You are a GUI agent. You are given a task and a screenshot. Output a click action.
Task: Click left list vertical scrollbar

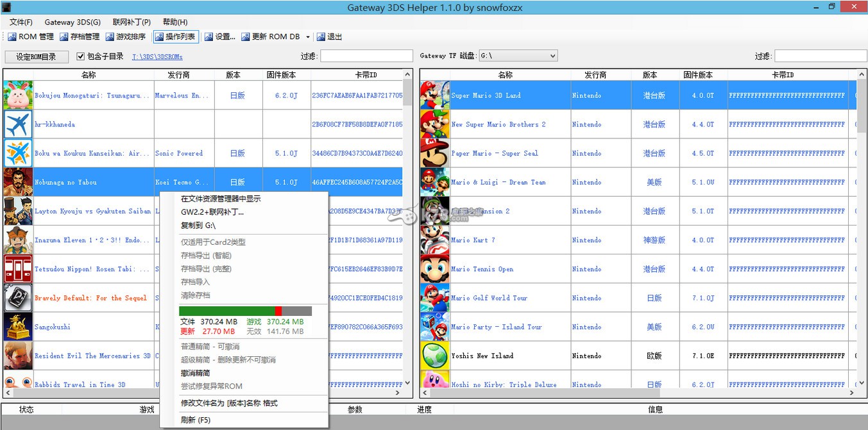[407, 227]
